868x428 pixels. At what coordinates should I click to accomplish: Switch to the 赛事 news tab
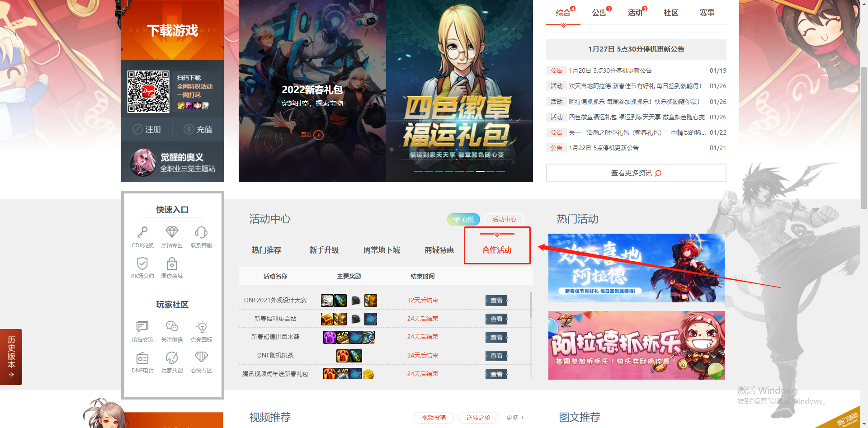pyautogui.click(x=707, y=13)
